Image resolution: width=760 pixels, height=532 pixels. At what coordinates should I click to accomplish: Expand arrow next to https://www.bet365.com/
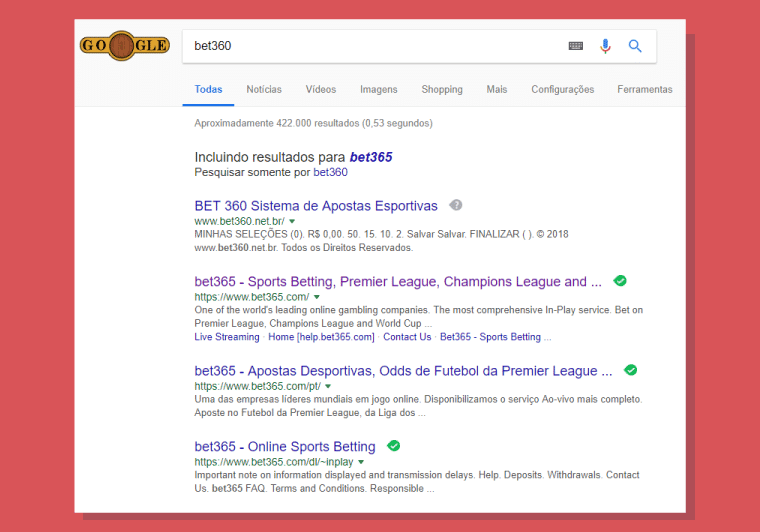click(x=317, y=297)
